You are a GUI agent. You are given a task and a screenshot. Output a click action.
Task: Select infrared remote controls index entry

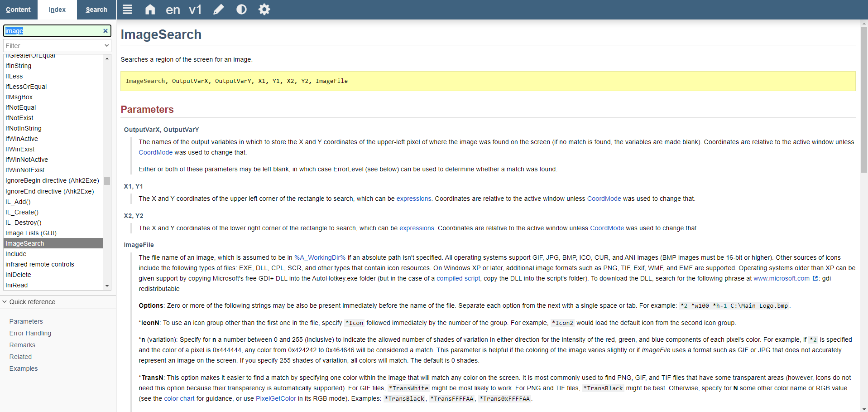(53, 264)
